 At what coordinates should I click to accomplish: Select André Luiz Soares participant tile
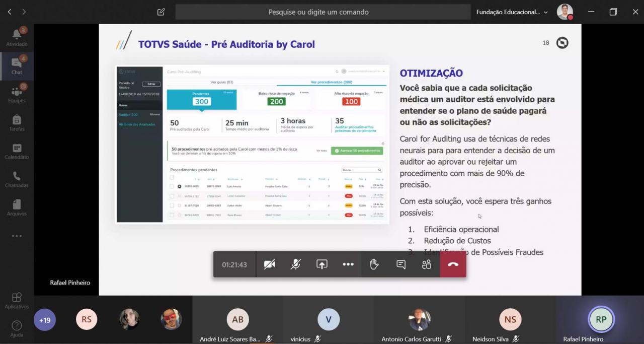(237, 320)
